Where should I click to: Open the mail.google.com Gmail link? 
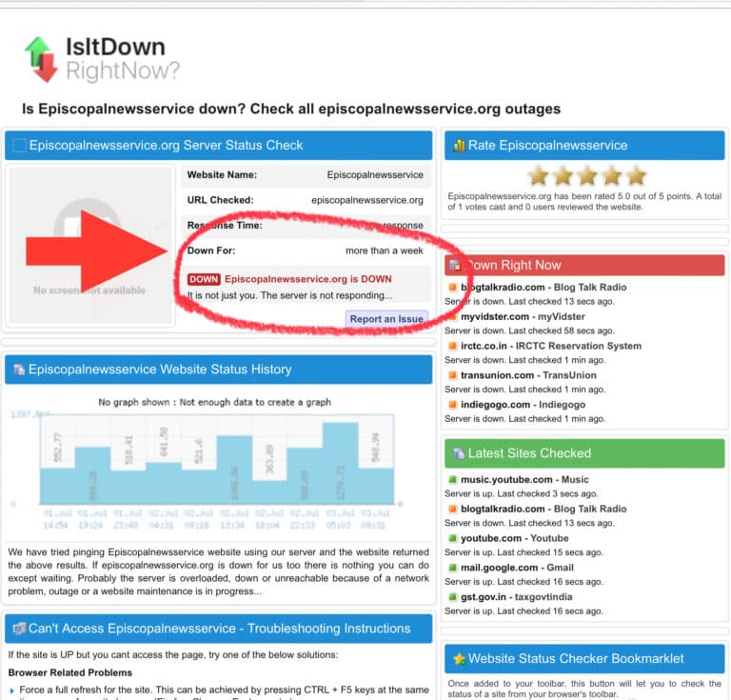point(517,568)
